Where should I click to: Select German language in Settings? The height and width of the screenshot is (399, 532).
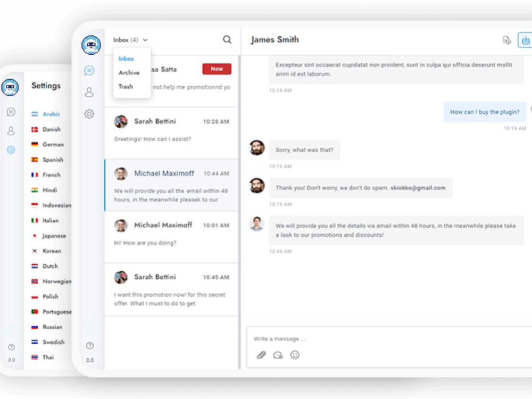pyautogui.click(x=47, y=145)
